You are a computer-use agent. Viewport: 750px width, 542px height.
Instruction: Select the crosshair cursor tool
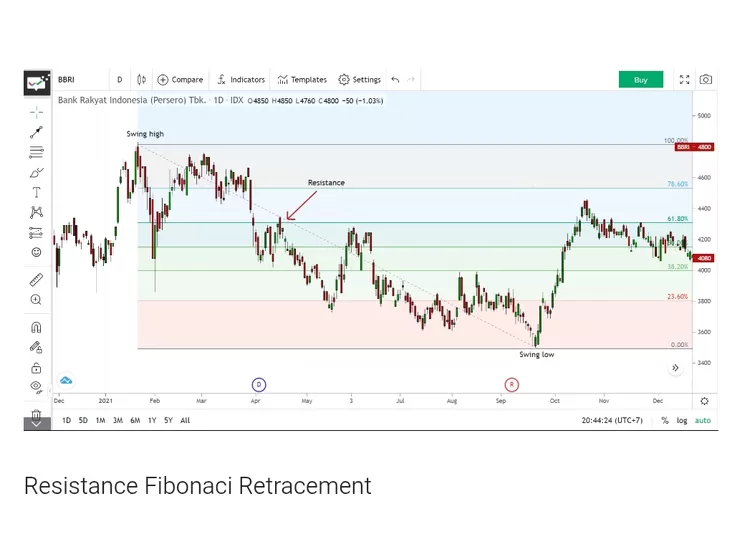[x=36, y=112]
